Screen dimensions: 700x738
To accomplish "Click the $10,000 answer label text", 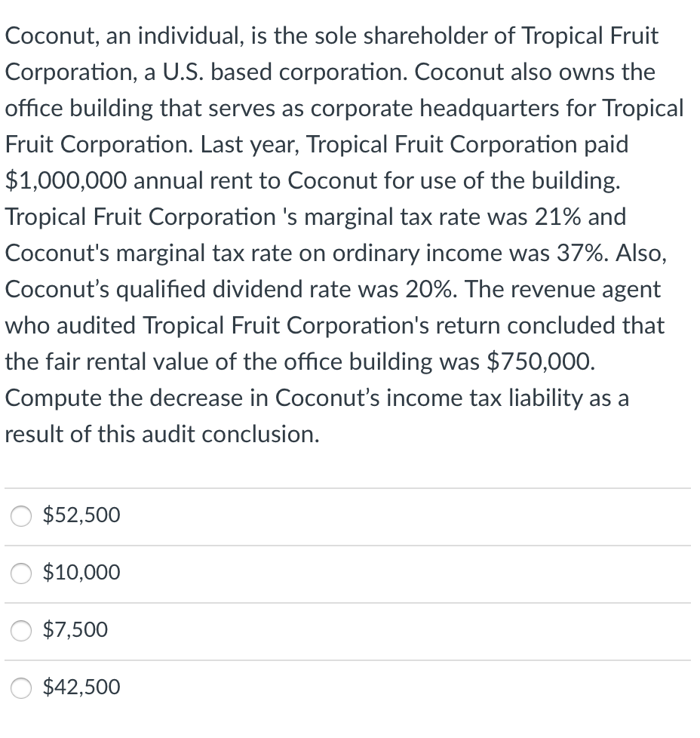I will (x=81, y=573).
